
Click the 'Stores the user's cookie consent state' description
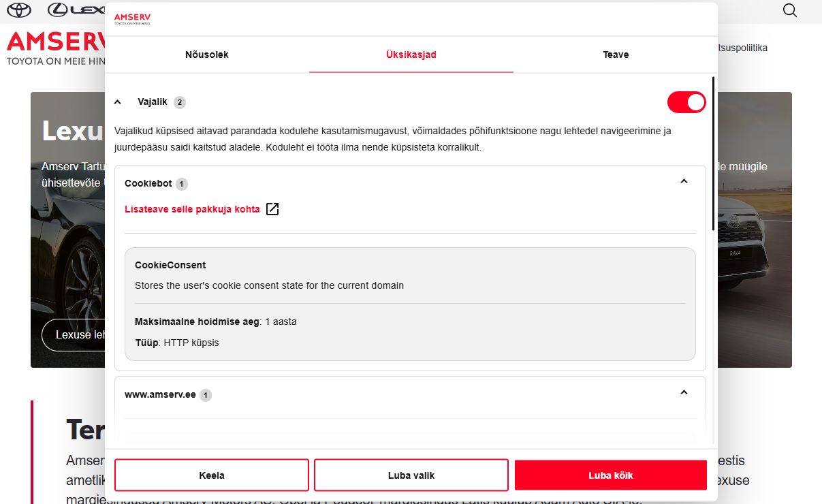(x=269, y=285)
